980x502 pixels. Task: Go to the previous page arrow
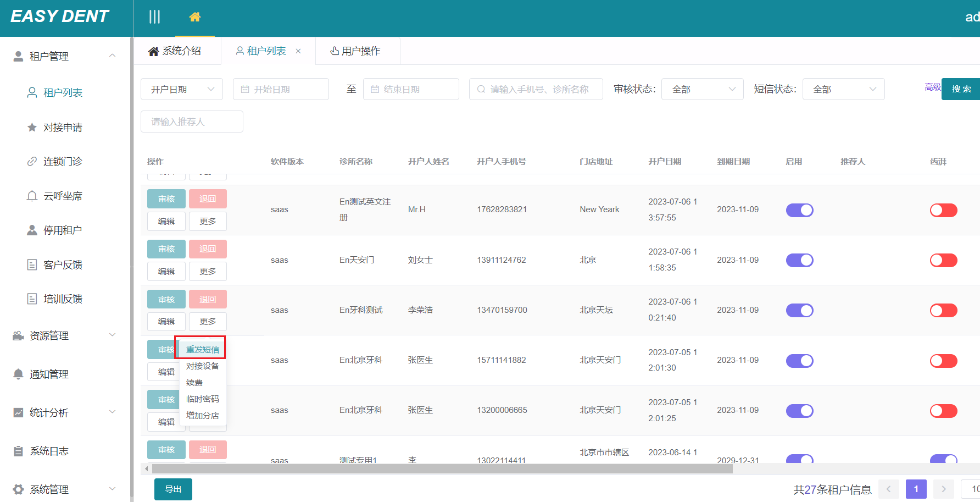(x=888, y=489)
